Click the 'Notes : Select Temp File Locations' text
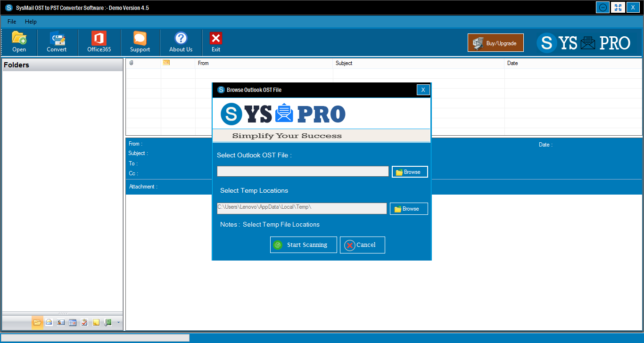This screenshot has height=343, width=644. tap(270, 224)
